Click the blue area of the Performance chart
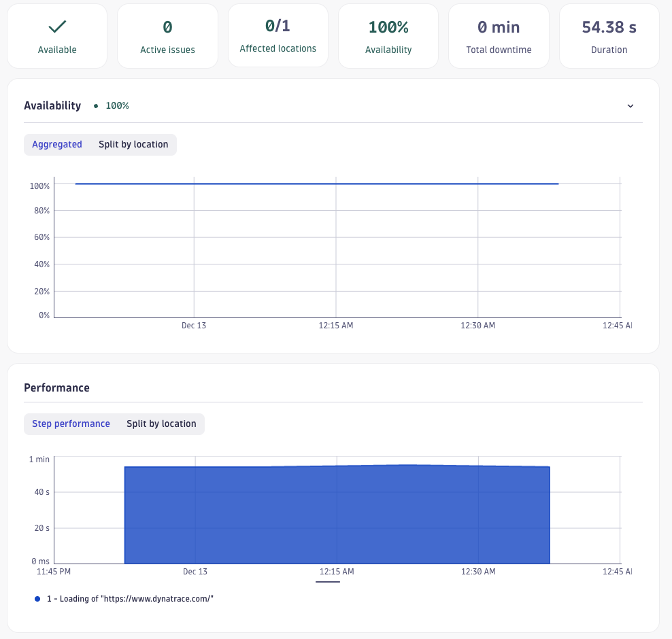 [337, 513]
